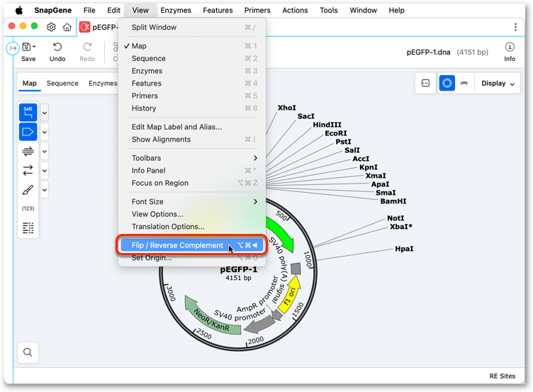Screen dimensions: 533x392
Task: Open the SnapGene application menu
Action: point(52,10)
